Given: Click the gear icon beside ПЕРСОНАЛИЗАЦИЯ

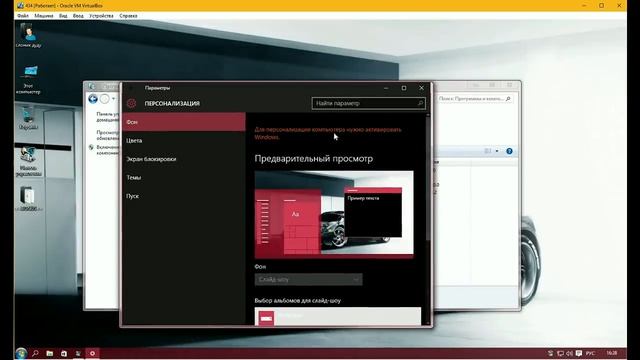Looking at the screenshot, I should (x=131, y=103).
